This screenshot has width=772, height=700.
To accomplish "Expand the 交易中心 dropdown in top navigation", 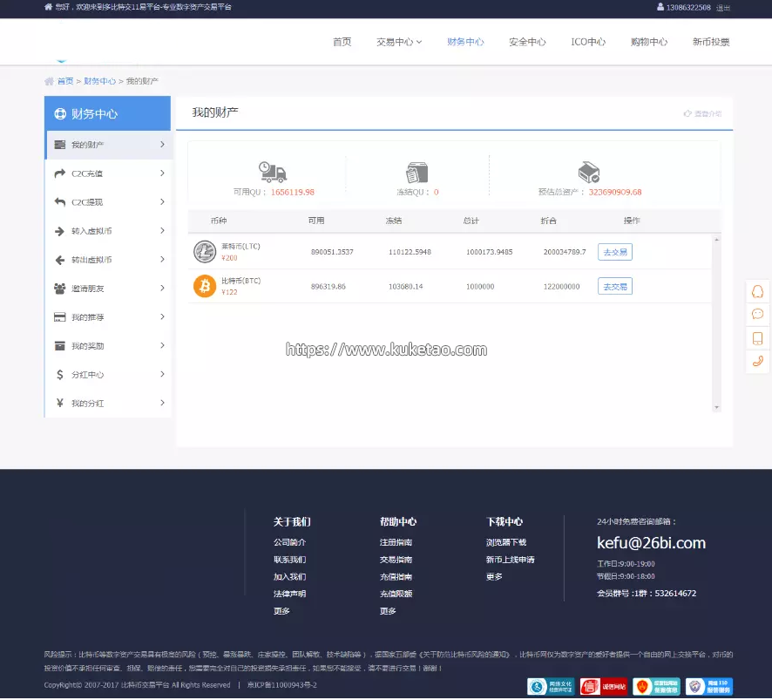I will (399, 42).
